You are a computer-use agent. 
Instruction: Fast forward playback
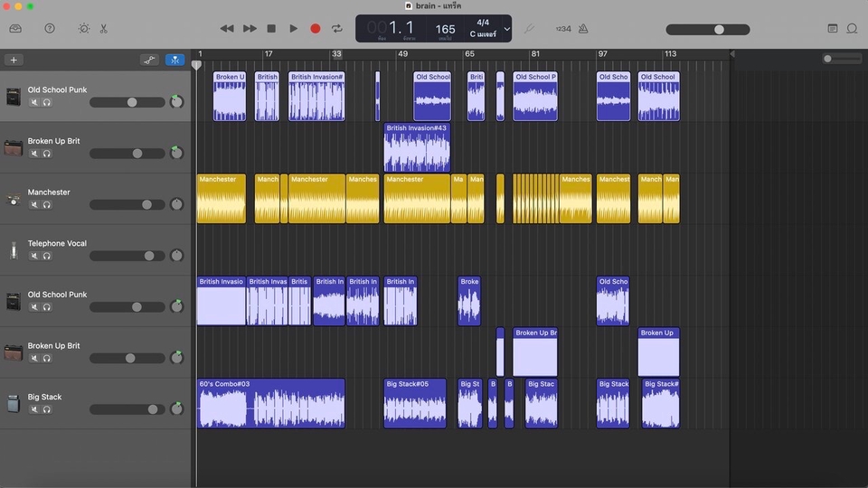tap(250, 28)
